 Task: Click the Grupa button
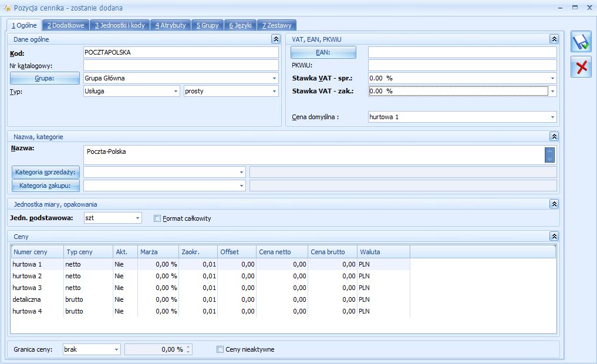(x=45, y=78)
